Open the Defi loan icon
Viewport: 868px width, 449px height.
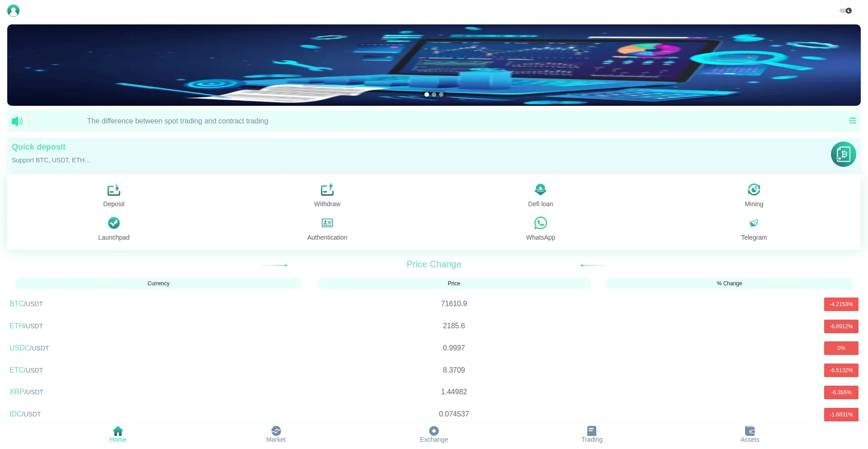point(541,189)
